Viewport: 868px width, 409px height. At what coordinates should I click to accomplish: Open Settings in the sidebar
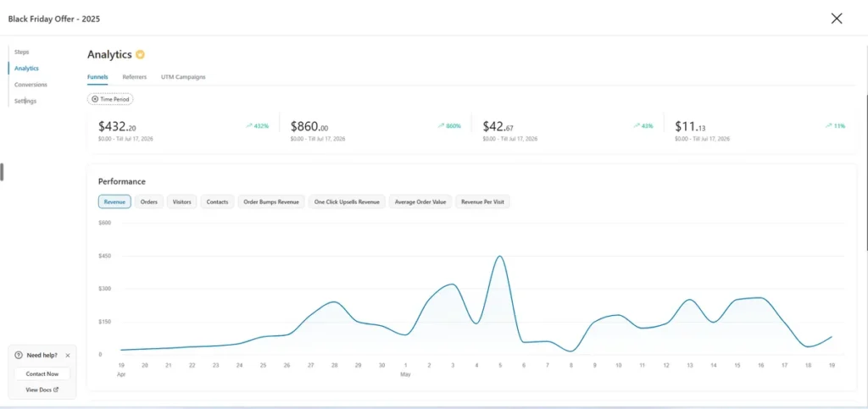point(25,101)
